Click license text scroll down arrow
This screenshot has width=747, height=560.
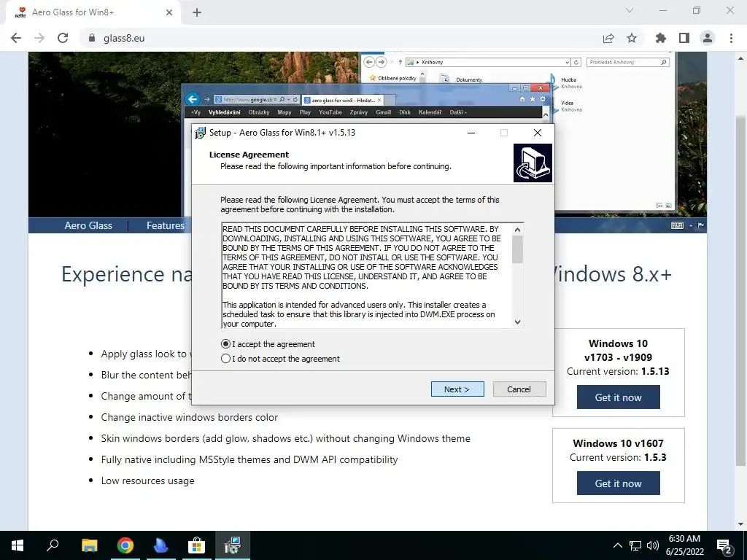pyautogui.click(x=518, y=322)
